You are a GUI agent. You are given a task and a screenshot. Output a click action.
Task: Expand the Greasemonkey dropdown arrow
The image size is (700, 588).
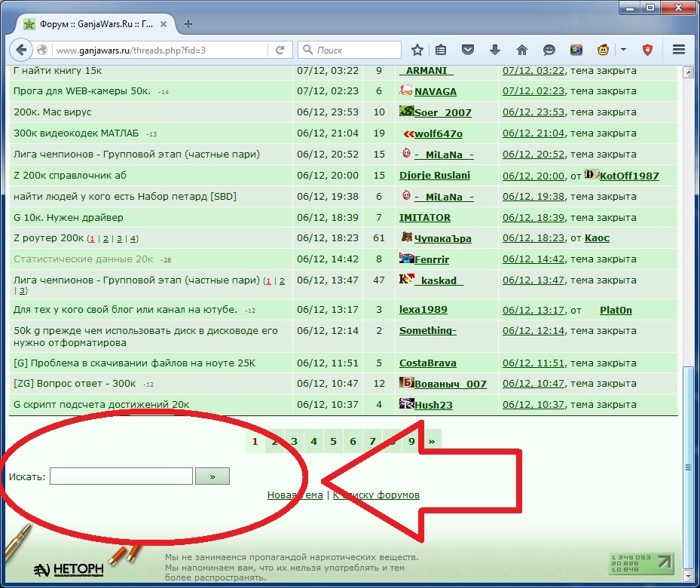coord(623,50)
